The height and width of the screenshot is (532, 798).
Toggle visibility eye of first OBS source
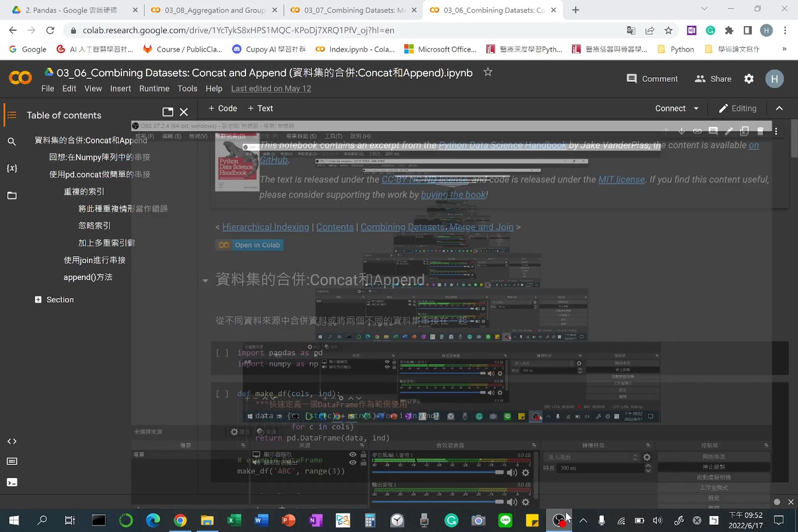[x=352, y=455]
